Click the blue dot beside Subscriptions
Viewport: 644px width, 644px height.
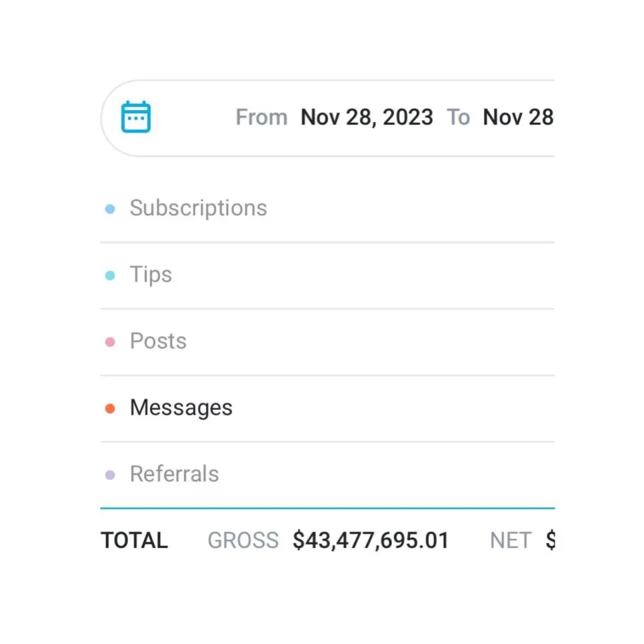(110, 209)
